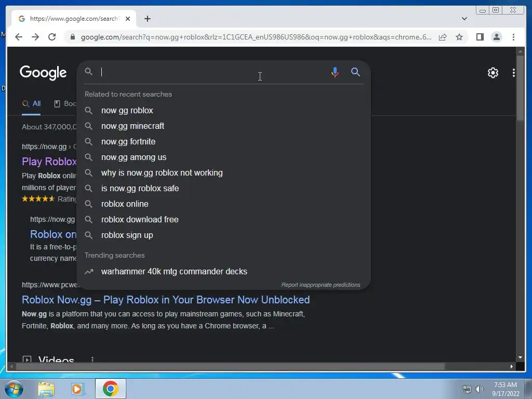532x399 pixels.
Task: Open the Chrome side panel
Action: [x=480, y=37]
